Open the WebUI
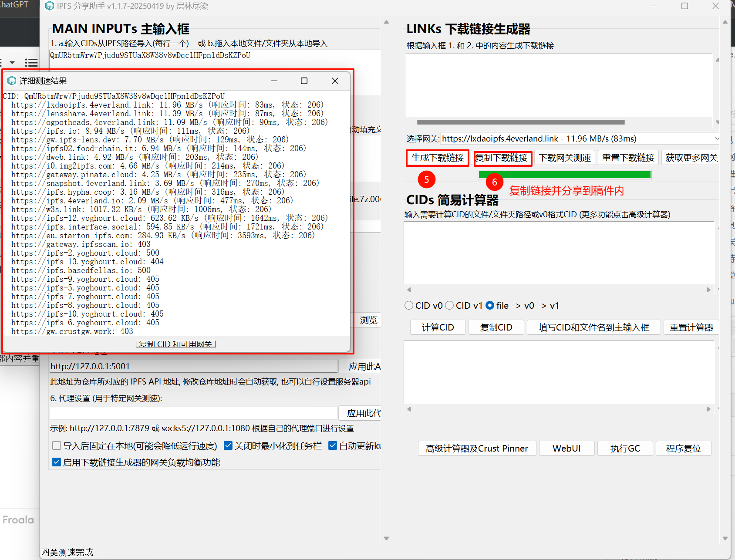 click(566, 448)
